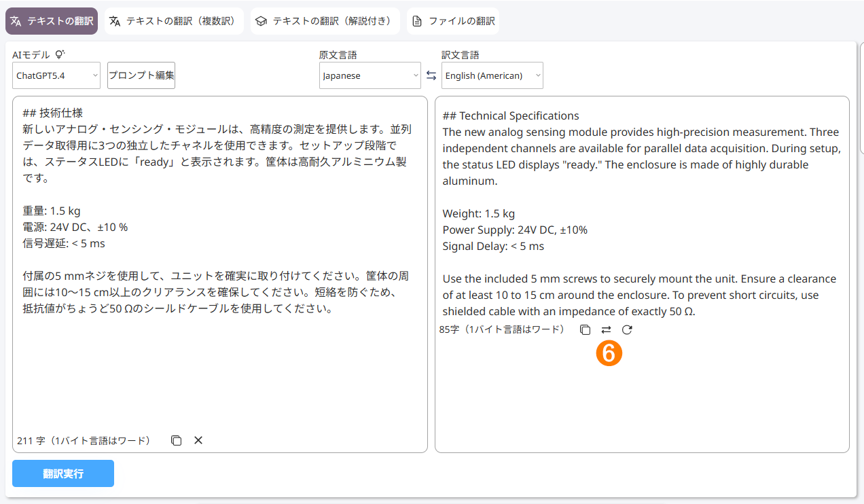Click inside the English translation output area
This screenshot has height=504, width=864.
click(642, 274)
